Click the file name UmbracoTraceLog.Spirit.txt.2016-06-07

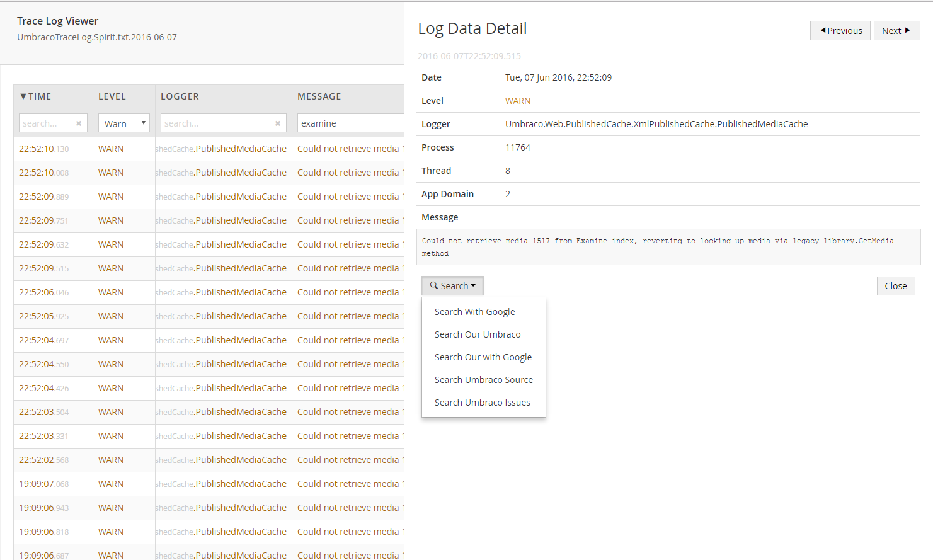click(97, 37)
